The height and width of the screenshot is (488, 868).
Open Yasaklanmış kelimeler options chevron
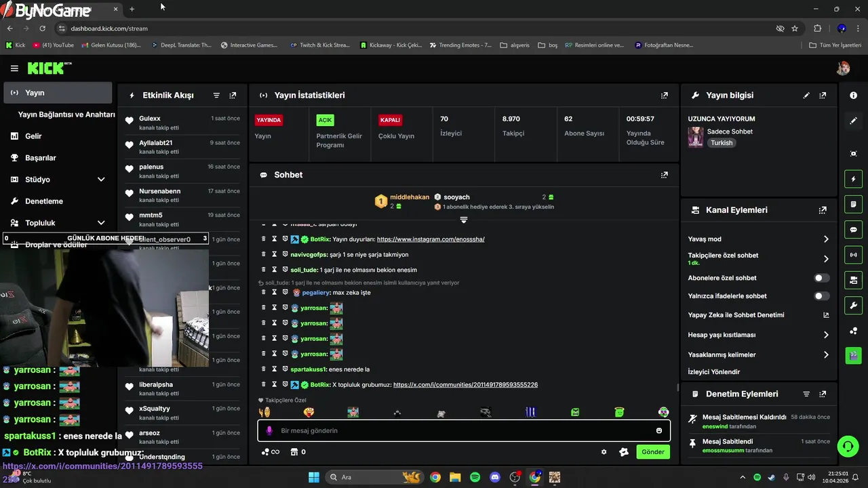click(x=826, y=354)
